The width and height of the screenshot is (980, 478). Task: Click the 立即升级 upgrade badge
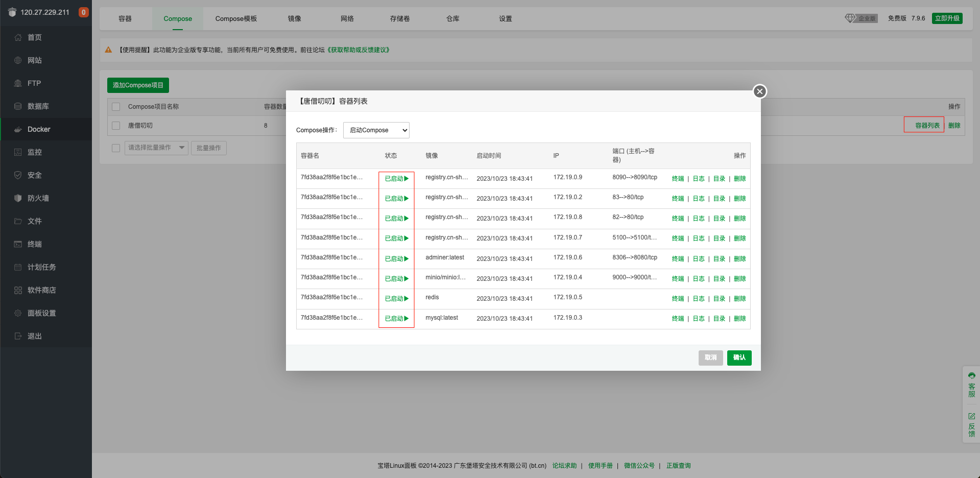[x=947, y=18]
